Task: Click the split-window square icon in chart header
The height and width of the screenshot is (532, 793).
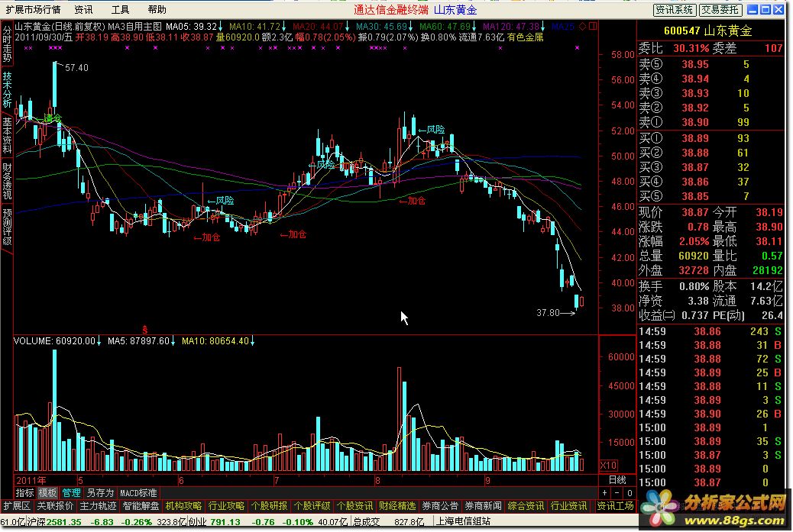Action: point(593,26)
